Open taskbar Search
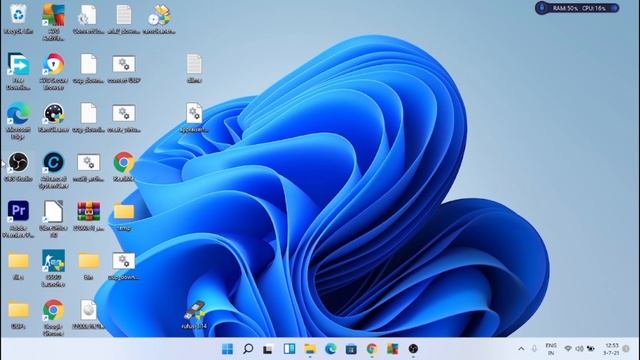The height and width of the screenshot is (360, 640). [x=248, y=349]
